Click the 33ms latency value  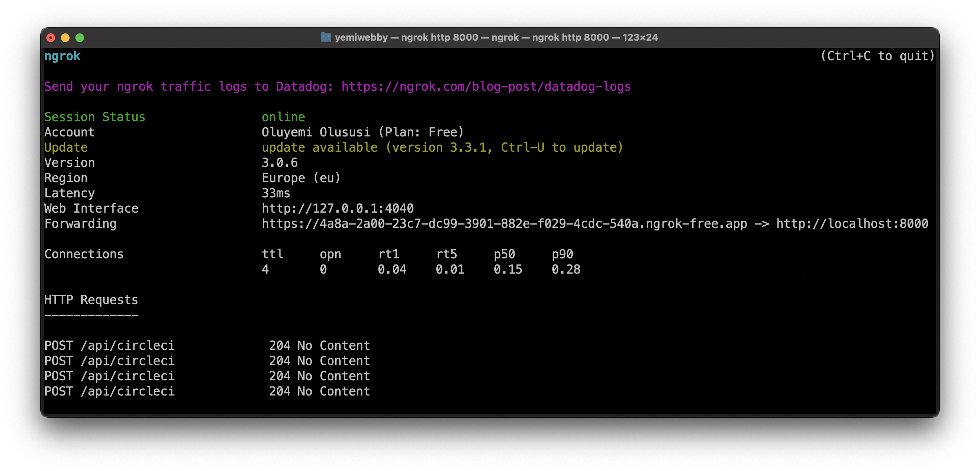pos(276,193)
